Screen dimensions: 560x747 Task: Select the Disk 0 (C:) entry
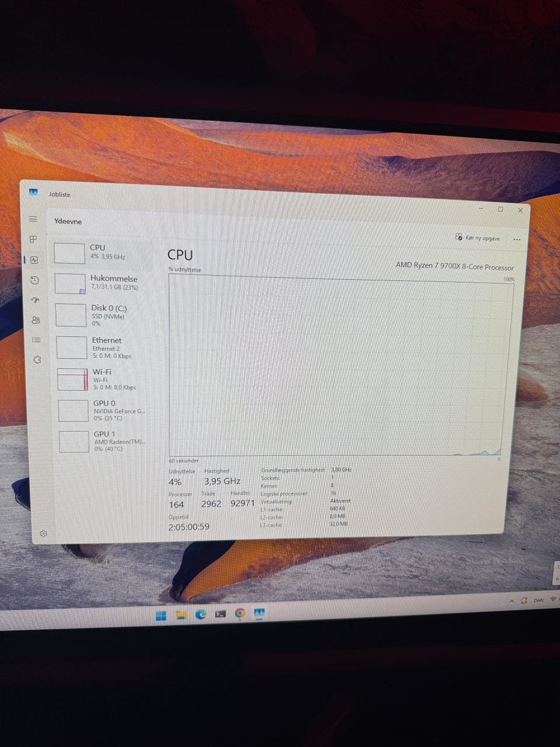(x=103, y=315)
